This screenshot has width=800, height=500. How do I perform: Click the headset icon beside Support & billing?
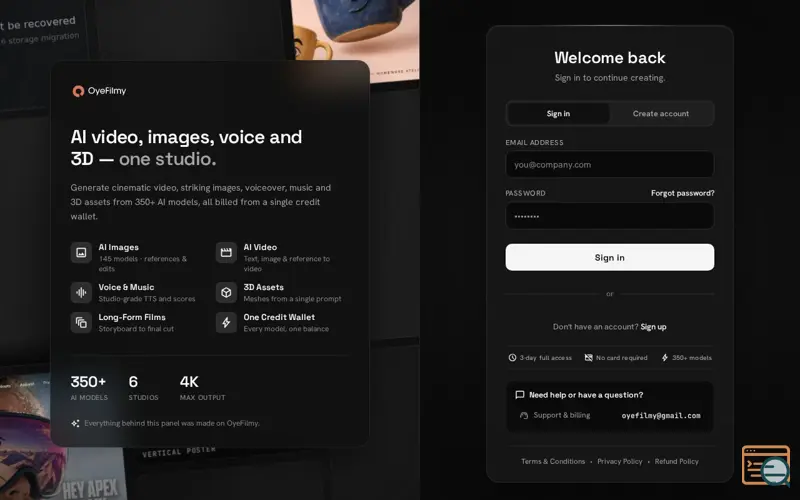click(523, 415)
